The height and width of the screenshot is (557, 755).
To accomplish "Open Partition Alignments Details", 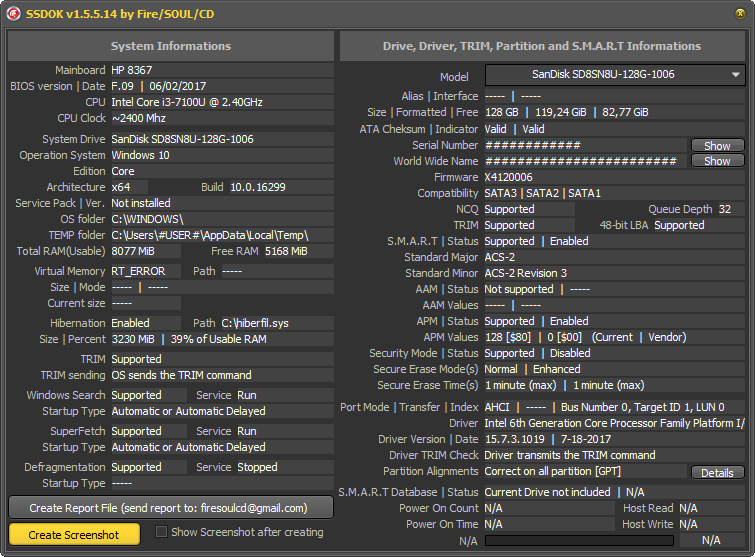I will (x=717, y=473).
